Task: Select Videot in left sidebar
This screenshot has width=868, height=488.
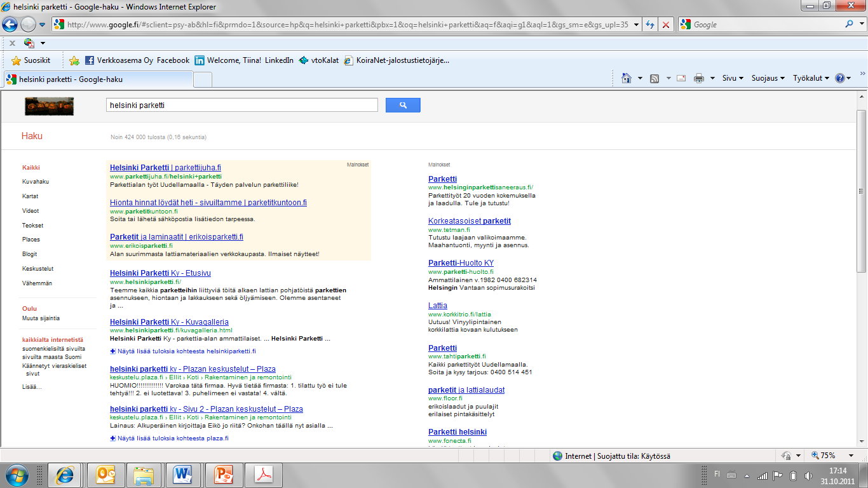Action: coord(31,211)
